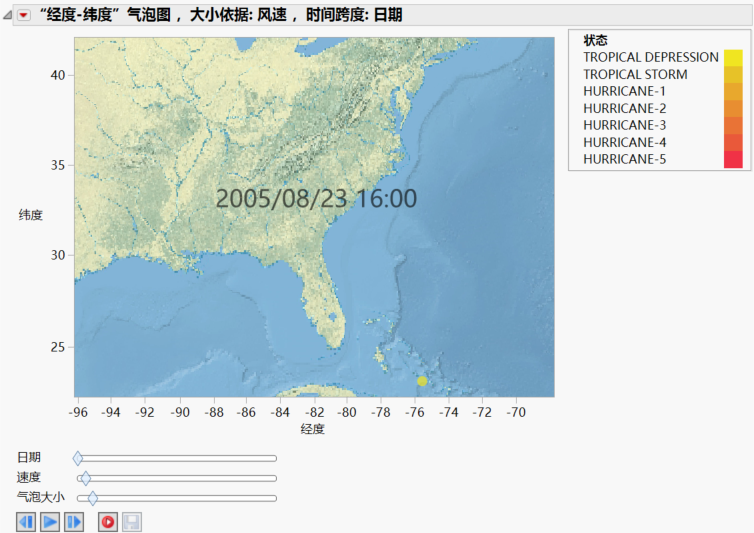Click the red record button
This screenshot has width=754, height=533.
coord(108,521)
